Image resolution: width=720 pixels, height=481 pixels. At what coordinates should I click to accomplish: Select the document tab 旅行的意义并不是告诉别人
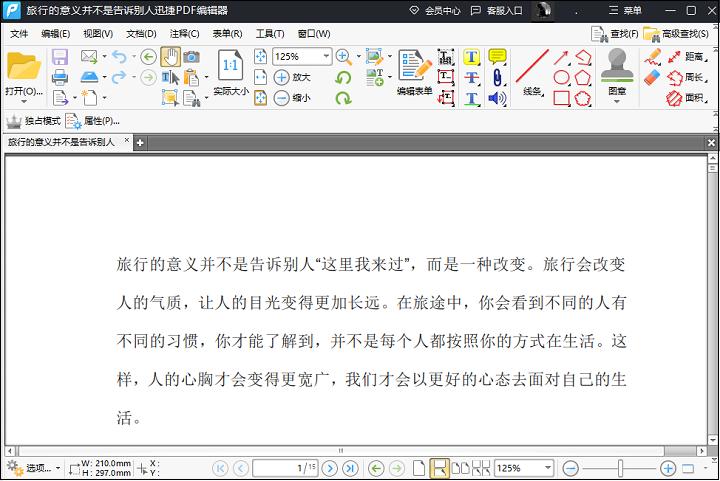point(62,142)
